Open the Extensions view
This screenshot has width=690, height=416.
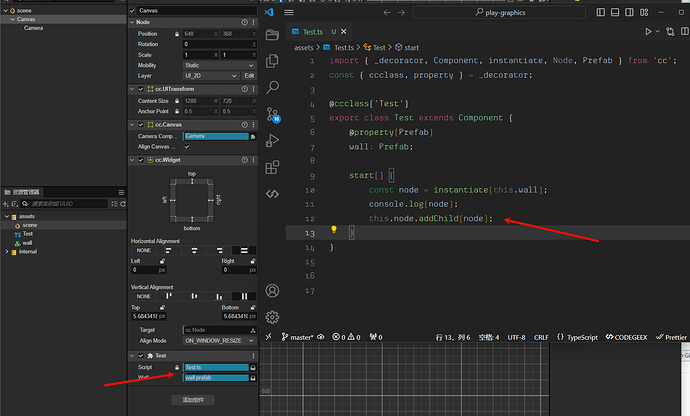pos(271,167)
